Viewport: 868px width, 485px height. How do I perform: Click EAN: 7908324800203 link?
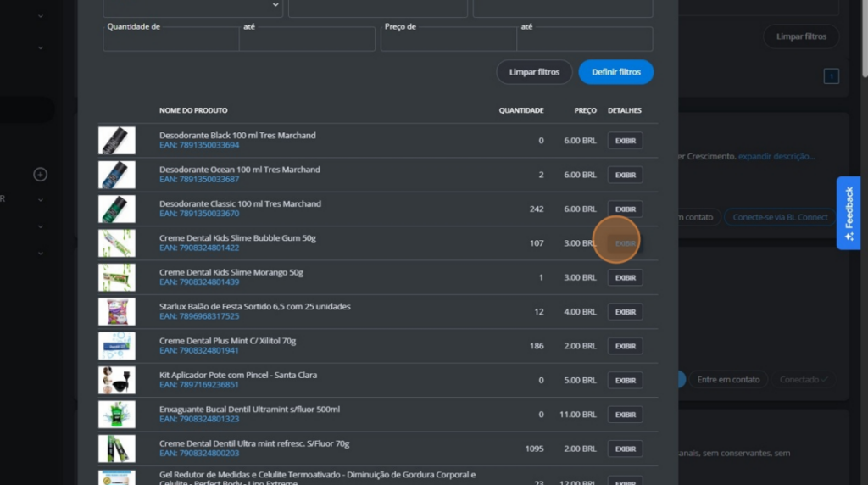(x=199, y=454)
